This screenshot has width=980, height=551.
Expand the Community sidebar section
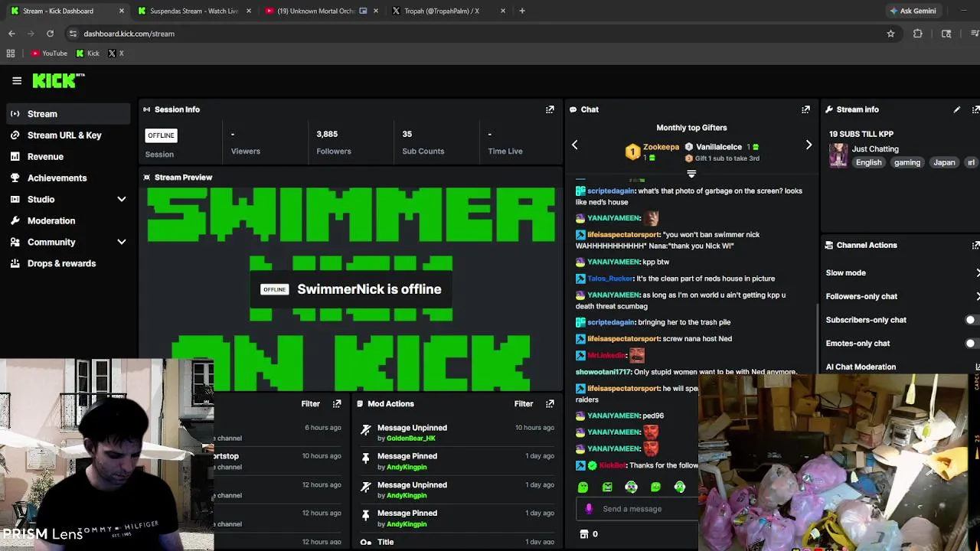click(121, 242)
